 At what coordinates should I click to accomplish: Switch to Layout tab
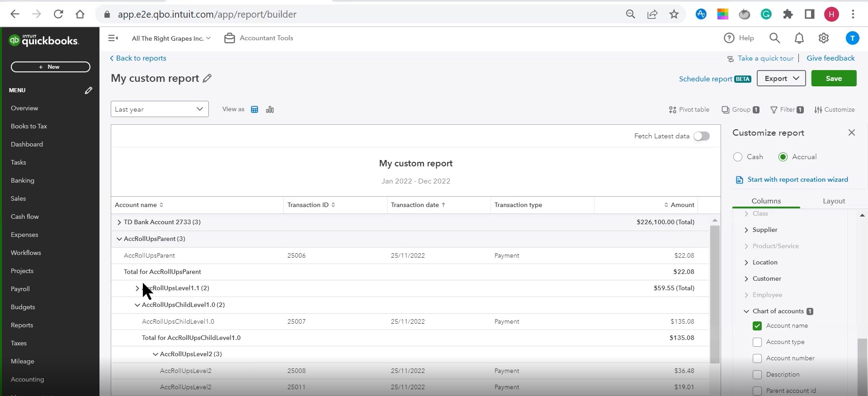point(834,201)
